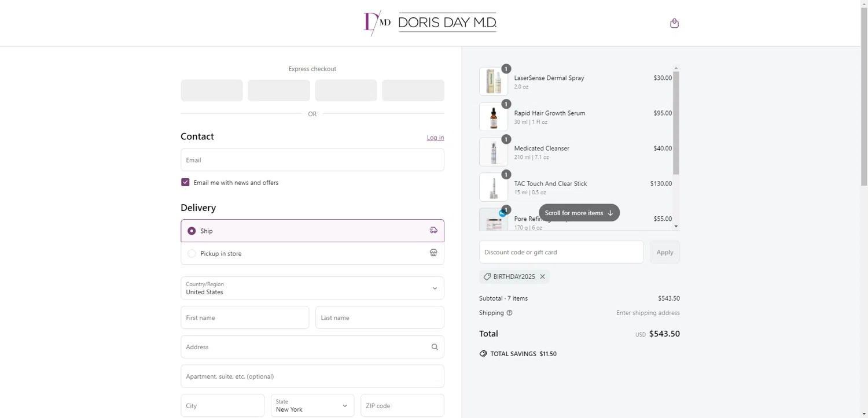Image resolution: width=868 pixels, height=418 pixels.
Task: Select Pickup in store option
Action: tap(312, 253)
